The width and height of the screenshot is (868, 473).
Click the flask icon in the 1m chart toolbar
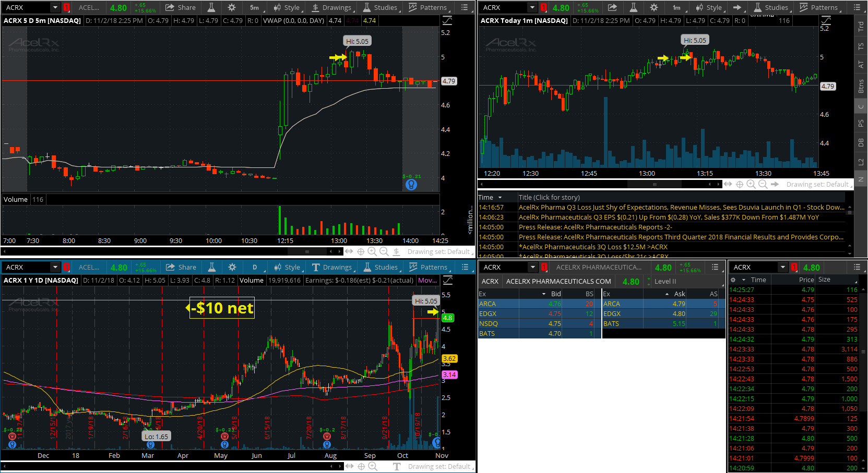point(633,7)
